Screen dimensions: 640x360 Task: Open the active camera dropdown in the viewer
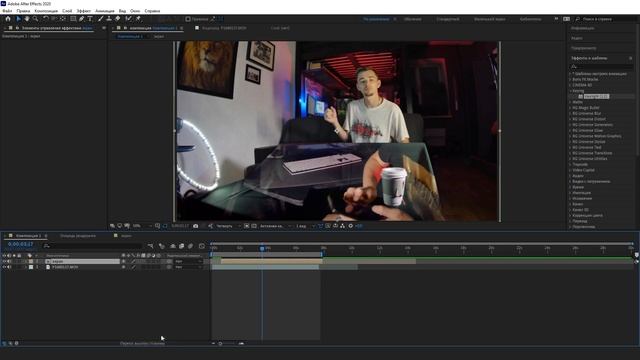(x=276, y=226)
